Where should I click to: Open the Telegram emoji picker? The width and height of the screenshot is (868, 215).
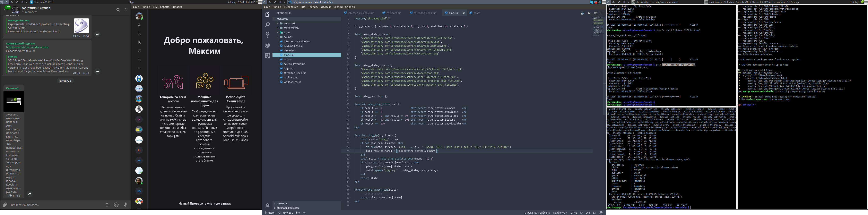(116, 205)
